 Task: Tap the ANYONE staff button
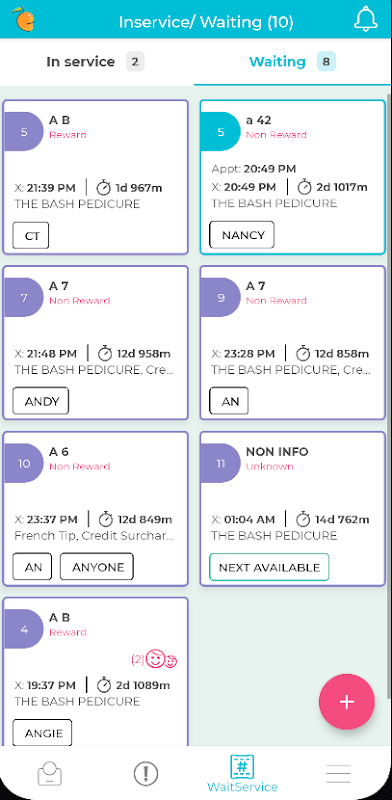97,567
